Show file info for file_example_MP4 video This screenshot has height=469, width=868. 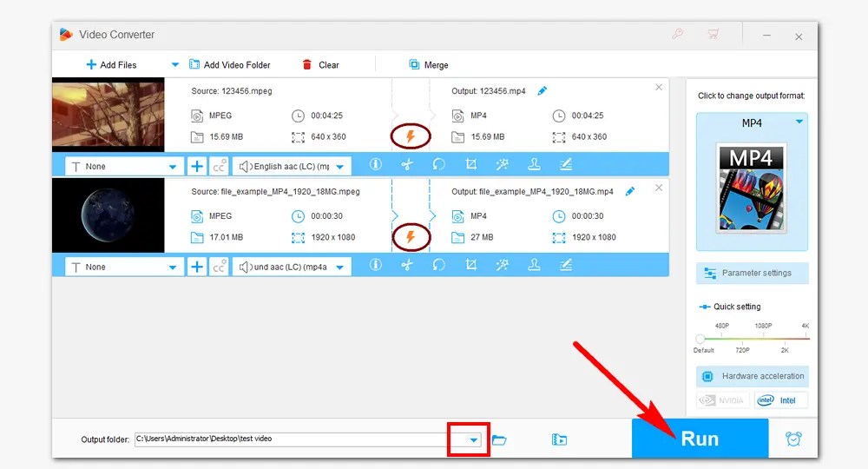click(375, 265)
